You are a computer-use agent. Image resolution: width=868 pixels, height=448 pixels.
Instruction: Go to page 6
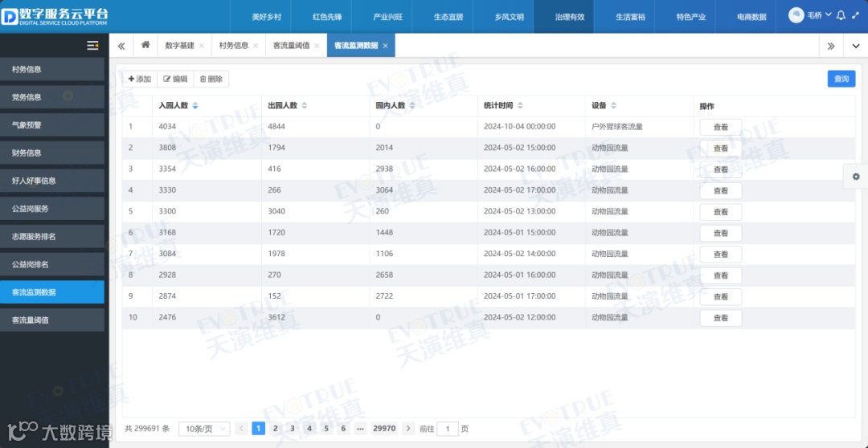343,428
